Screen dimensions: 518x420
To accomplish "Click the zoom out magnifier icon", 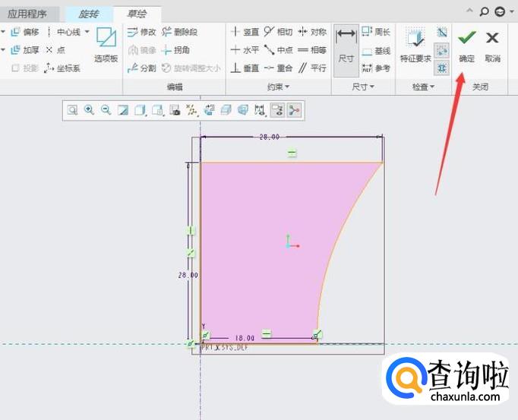I will point(106,110).
